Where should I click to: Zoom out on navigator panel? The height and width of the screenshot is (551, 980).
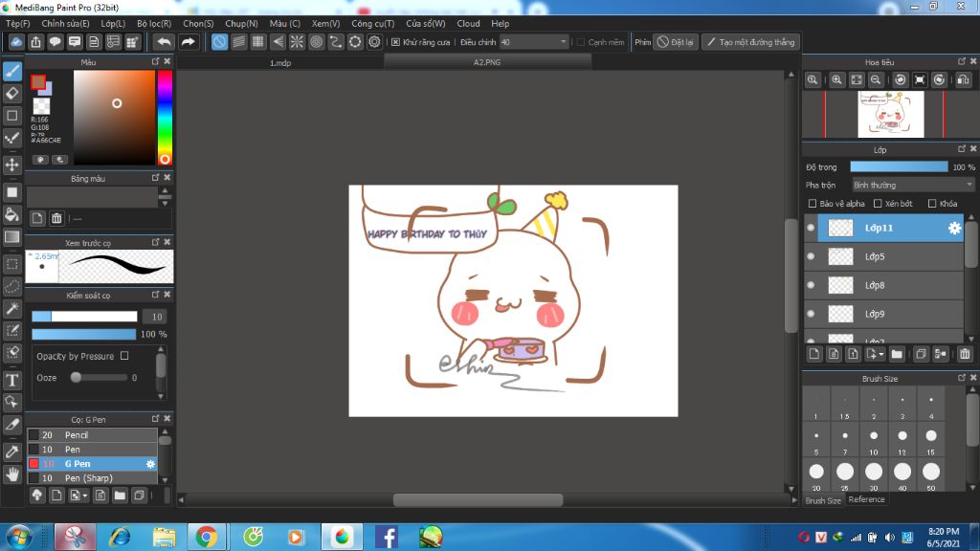876,80
